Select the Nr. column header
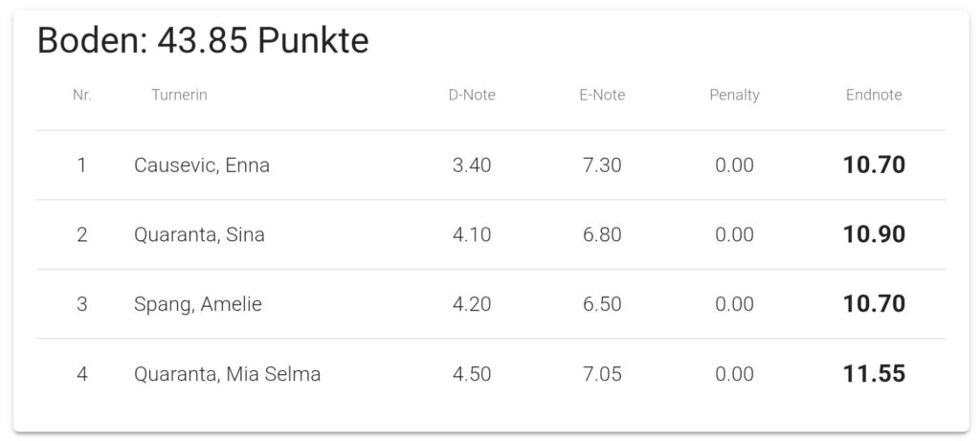 [x=82, y=95]
